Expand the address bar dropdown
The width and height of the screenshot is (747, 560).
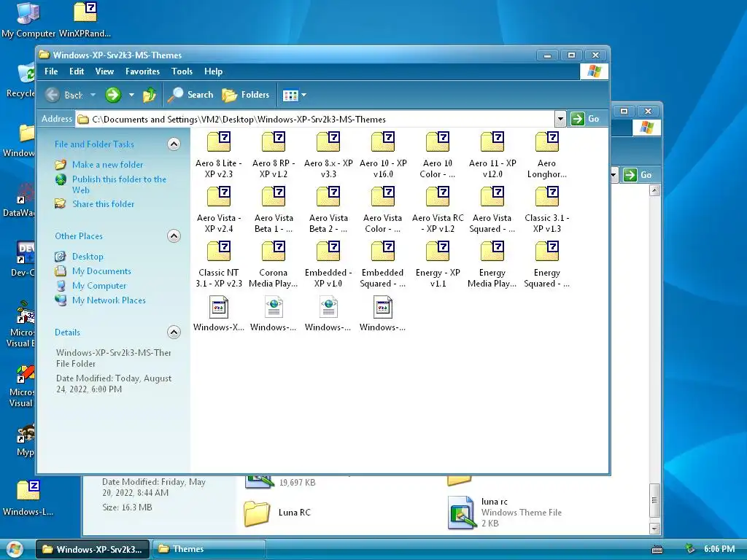pos(560,119)
